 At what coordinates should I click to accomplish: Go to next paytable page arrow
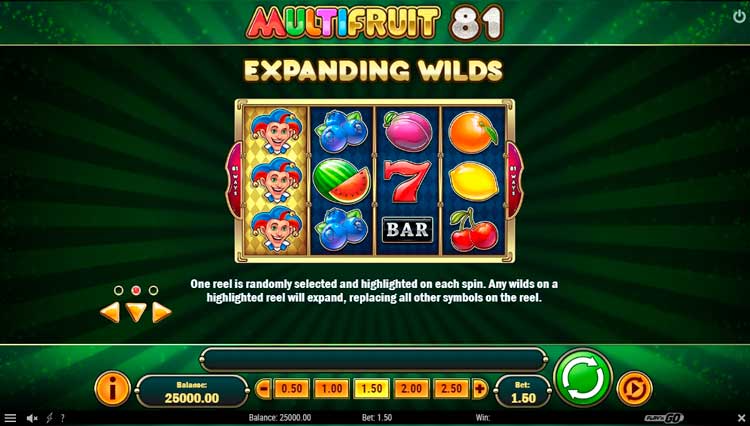162,313
